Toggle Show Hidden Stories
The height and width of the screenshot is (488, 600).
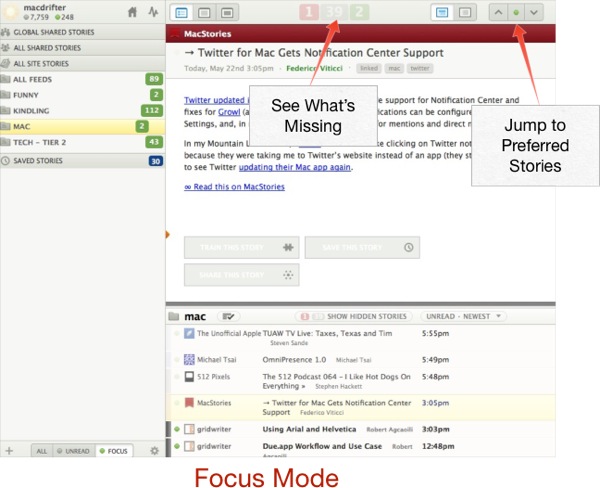(x=353, y=316)
